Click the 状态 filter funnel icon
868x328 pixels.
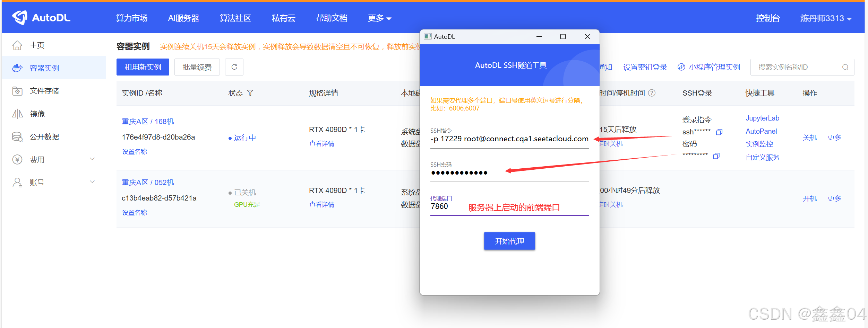(x=250, y=93)
